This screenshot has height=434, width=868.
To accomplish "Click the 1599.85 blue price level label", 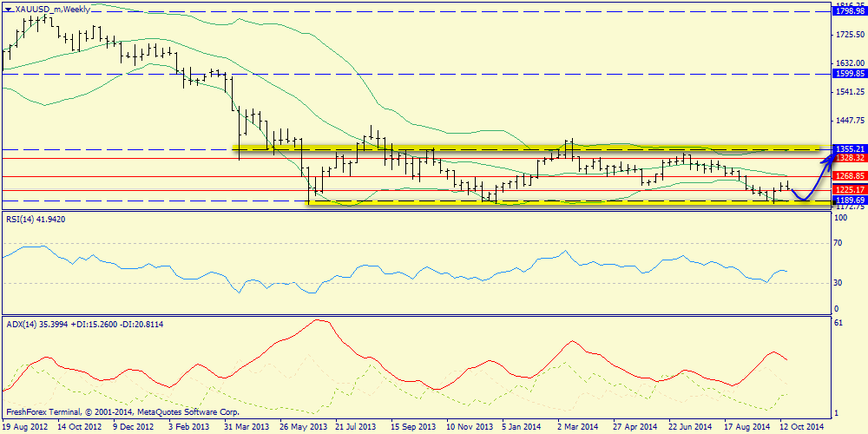I will click(849, 74).
